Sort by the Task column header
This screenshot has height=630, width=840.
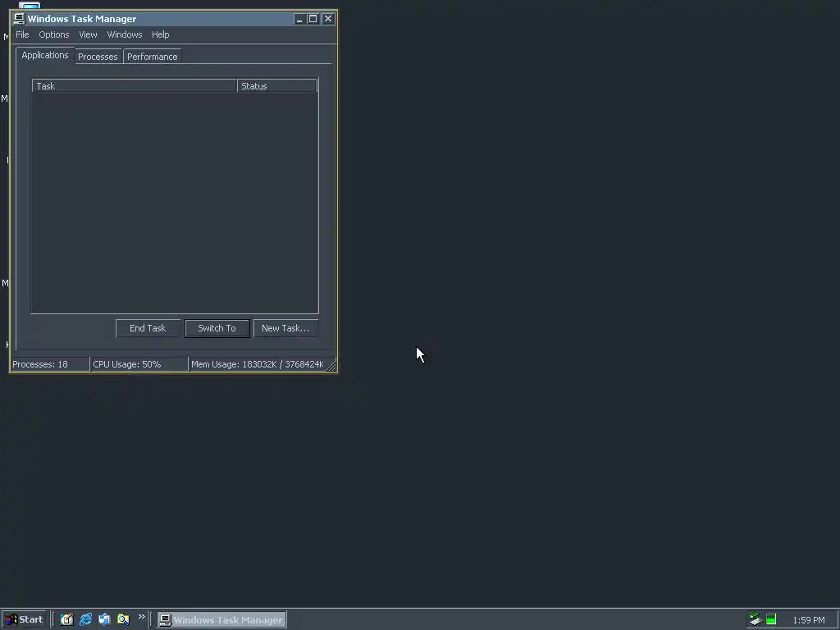(135, 85)
